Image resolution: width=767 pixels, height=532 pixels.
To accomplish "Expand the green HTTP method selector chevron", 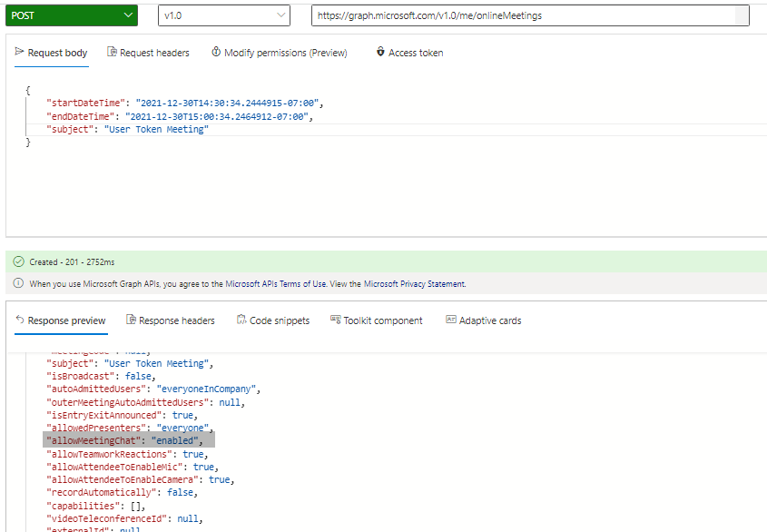I will (127, 15).
